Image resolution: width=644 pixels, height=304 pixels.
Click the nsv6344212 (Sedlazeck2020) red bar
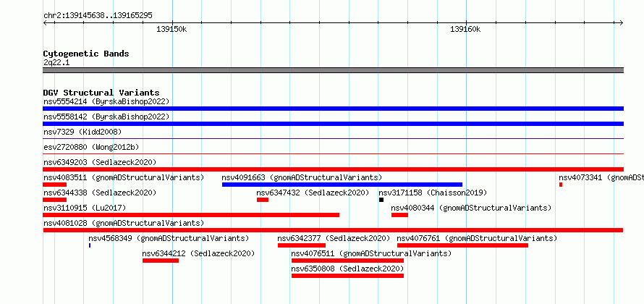(x=161, y=261)
